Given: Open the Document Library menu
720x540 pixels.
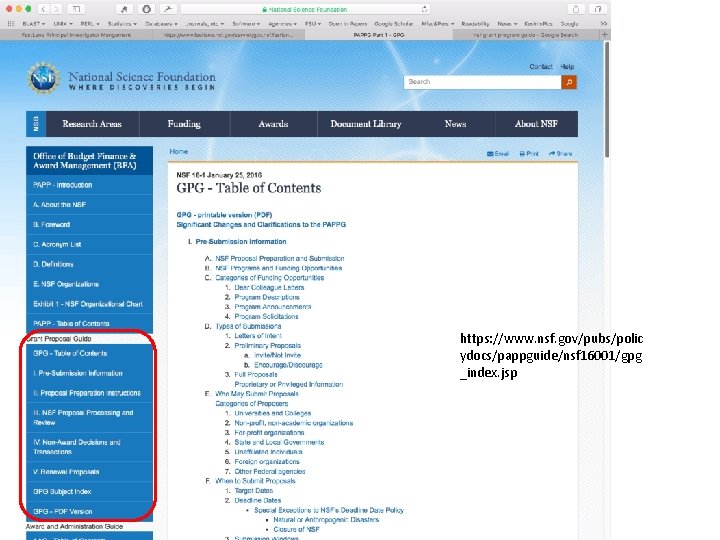Looking at the screenshot, I should (x=366, y=124).
